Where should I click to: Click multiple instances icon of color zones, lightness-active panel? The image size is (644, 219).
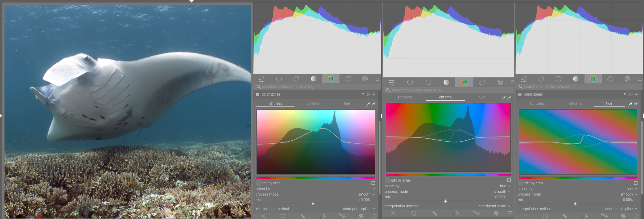[363, 94]
